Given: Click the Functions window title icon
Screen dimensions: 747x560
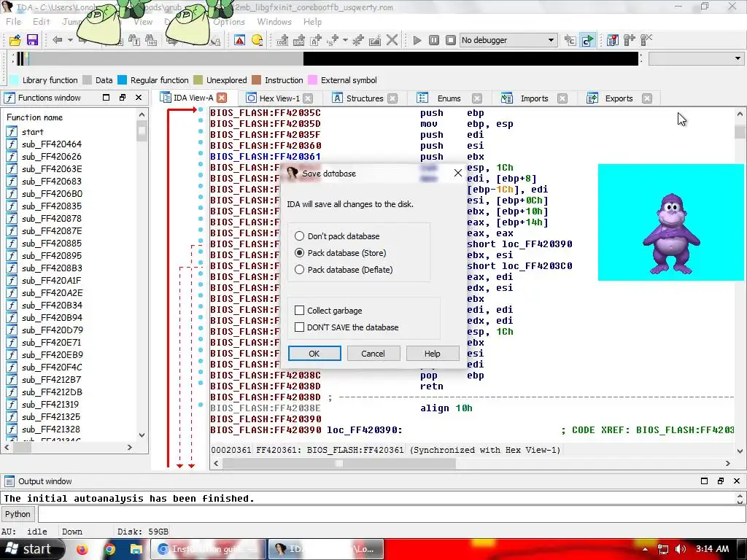Looking at the screenshot, I should click(9, 98).
